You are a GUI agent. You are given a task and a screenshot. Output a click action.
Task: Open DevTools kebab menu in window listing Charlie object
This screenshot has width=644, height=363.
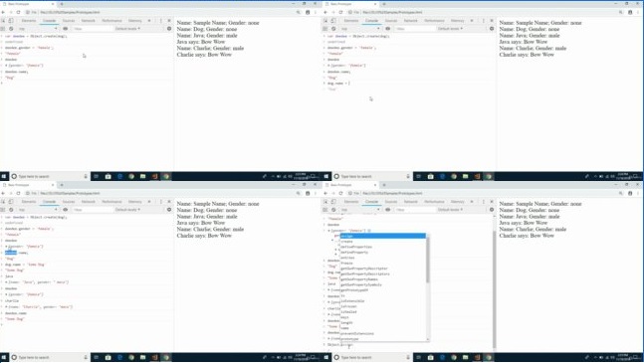(160, 202)
